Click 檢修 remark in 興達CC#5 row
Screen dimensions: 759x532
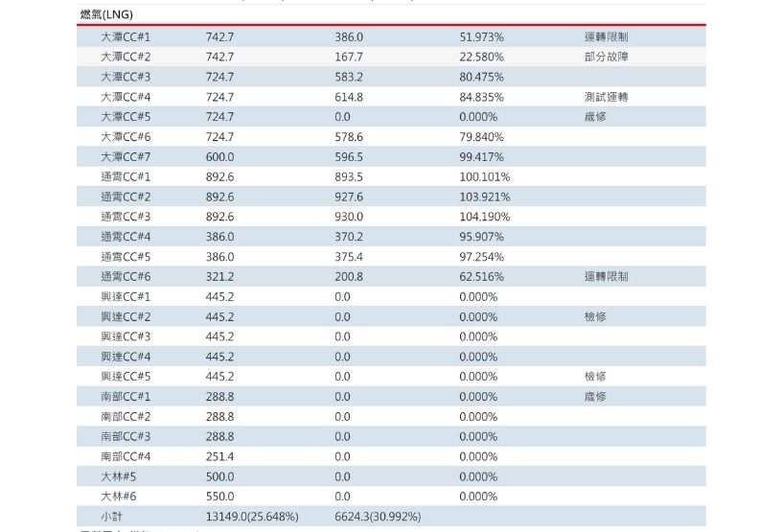(x=595, y=376)
